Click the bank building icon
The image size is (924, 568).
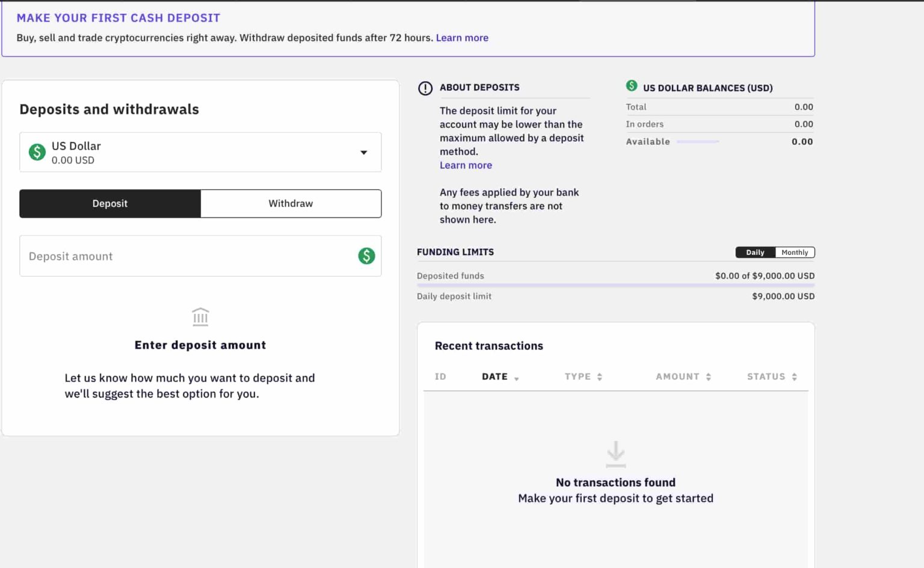[x=200, y=317]
